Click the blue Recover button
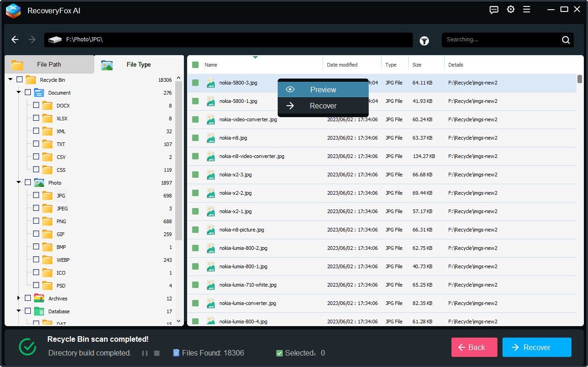Viewport: 588px width, 367px height. pos(537,347)
